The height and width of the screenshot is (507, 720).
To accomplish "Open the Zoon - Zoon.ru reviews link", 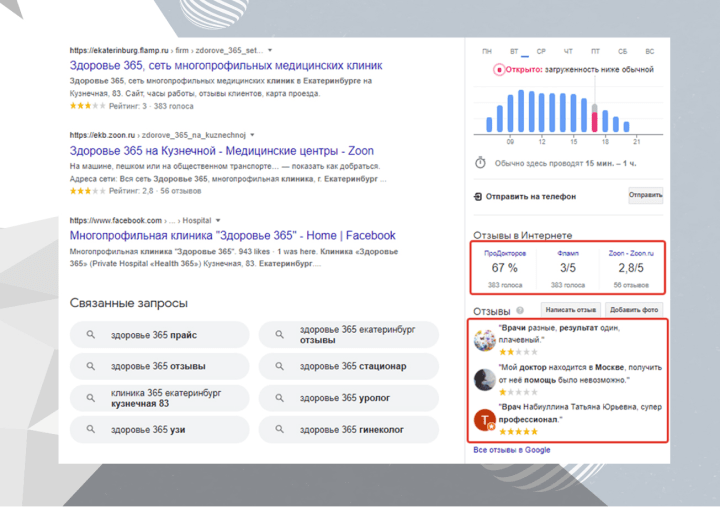I will point(631,254).
